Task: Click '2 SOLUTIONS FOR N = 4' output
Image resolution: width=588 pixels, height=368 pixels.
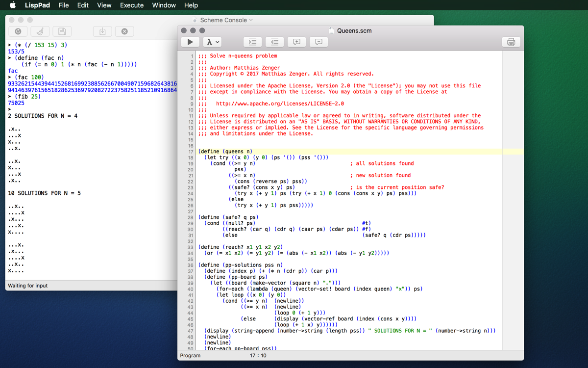Action: pos(43,116)
